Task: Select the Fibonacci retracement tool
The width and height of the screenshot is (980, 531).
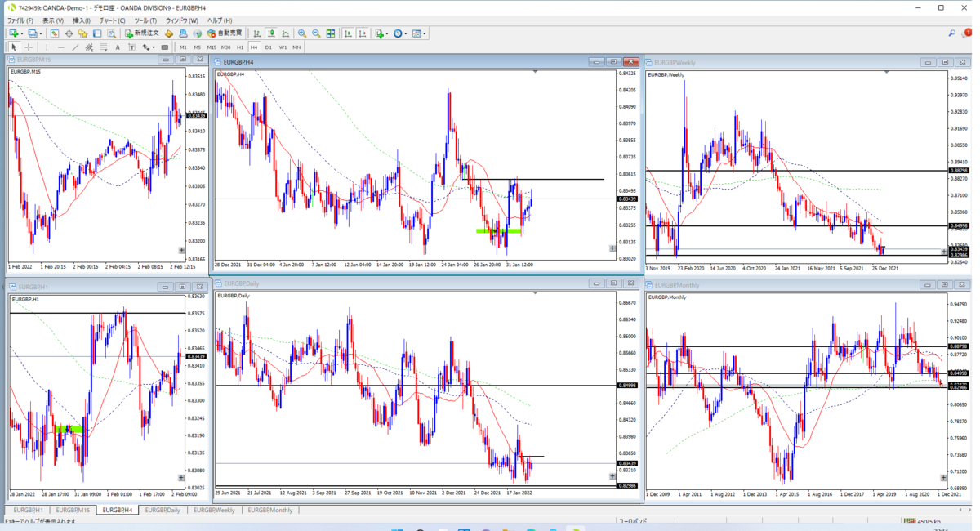Action: click(x=103, y=47)
